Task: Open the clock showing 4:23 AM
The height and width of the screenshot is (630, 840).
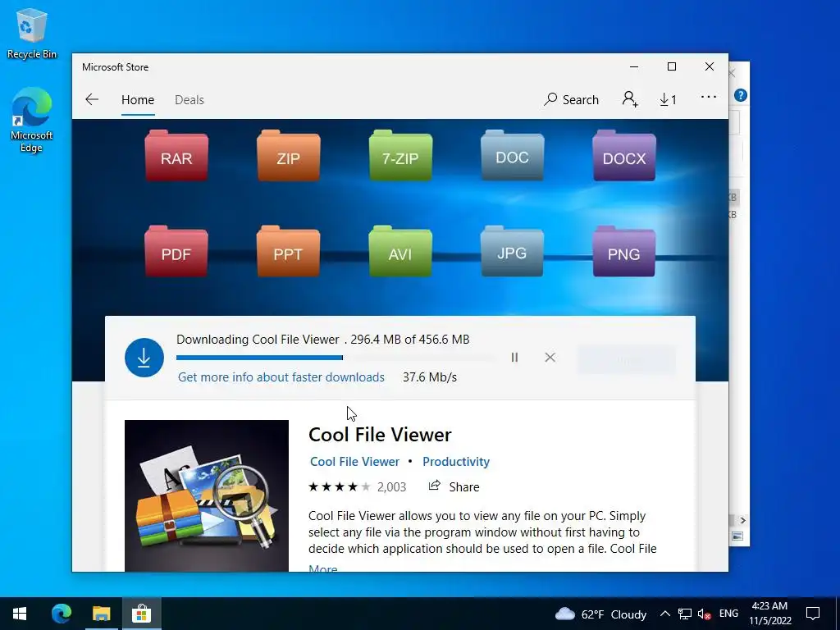Action: [x=769, y=614]
